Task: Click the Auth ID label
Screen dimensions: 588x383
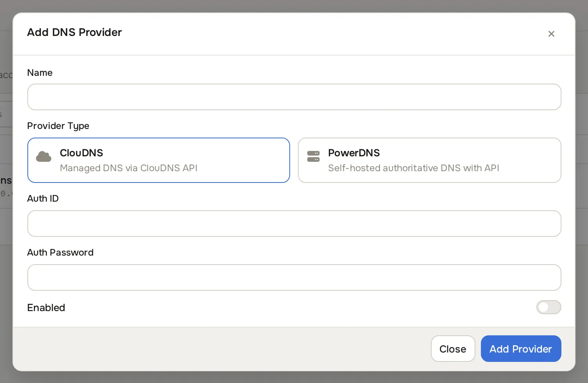Action: click(x=43, y=199)
